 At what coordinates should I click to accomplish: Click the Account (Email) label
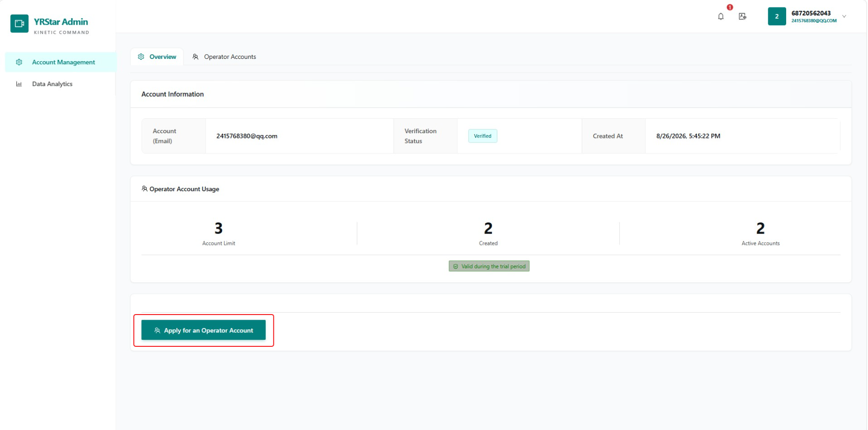click(x=165, y=136)
